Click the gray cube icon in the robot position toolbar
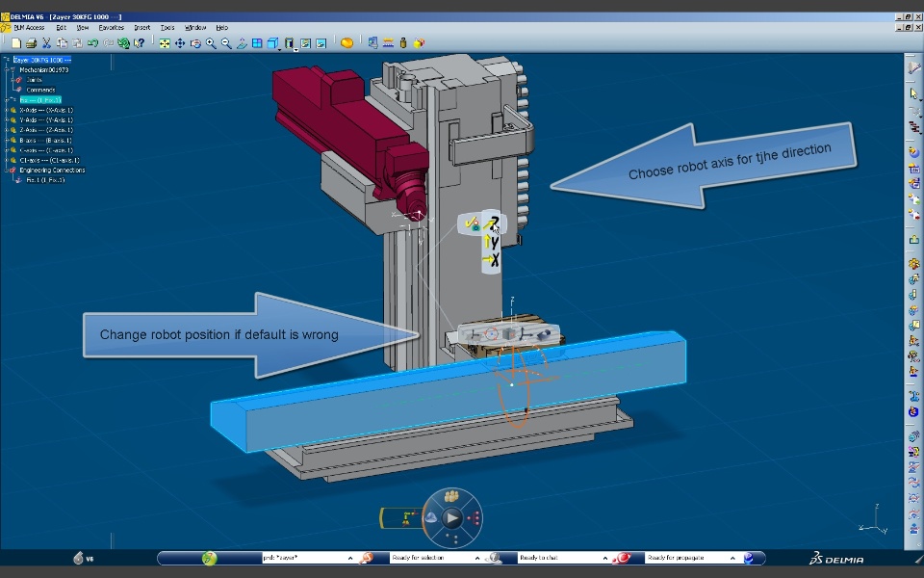The image size is (924, 578). click(x=508, y=334)
